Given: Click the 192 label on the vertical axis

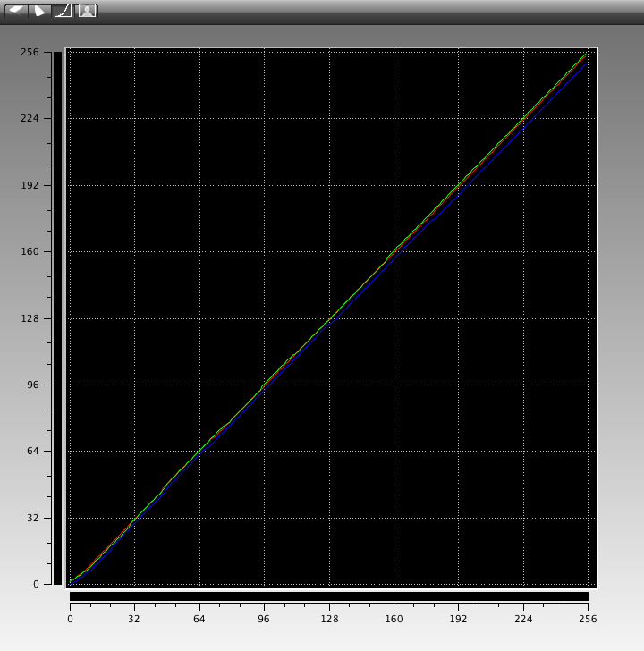Looking at the screenshot, I should [30, 185].
